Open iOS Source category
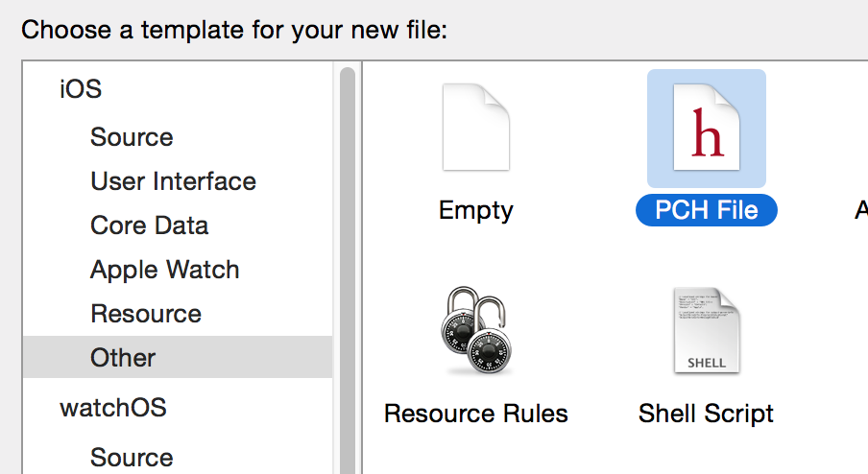This screenshot has height=474, width=868. pos(132,136)
